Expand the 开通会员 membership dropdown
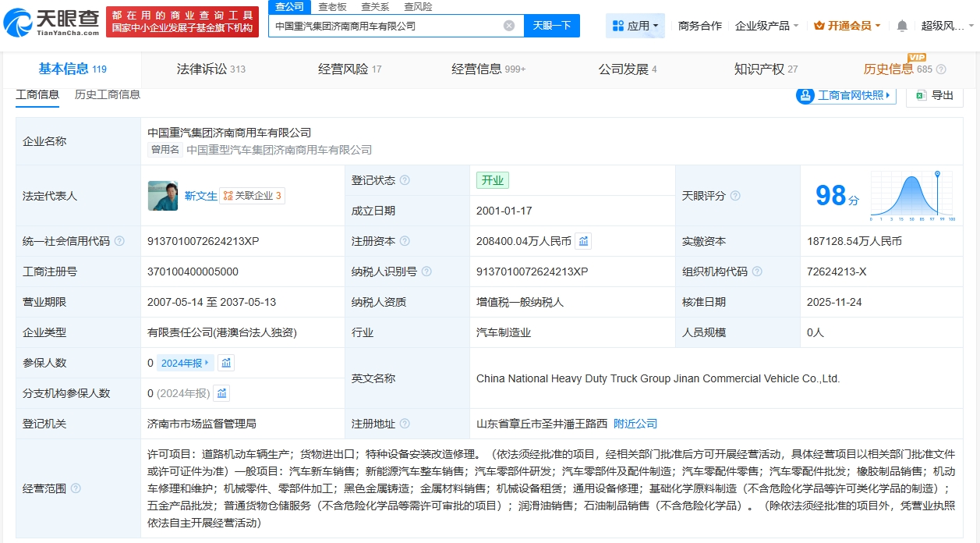This screenshot has width=980, height=543. pyautogui.click(x=847, y=26)
